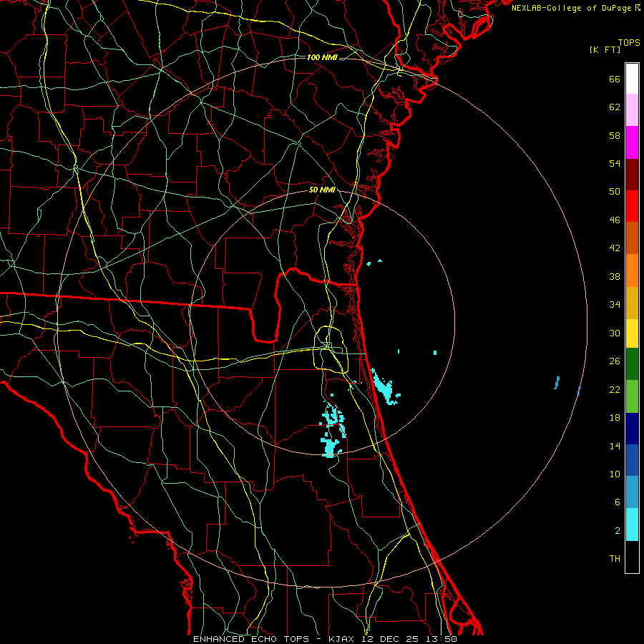Click the legend value 14

click(x=615, y=446)
